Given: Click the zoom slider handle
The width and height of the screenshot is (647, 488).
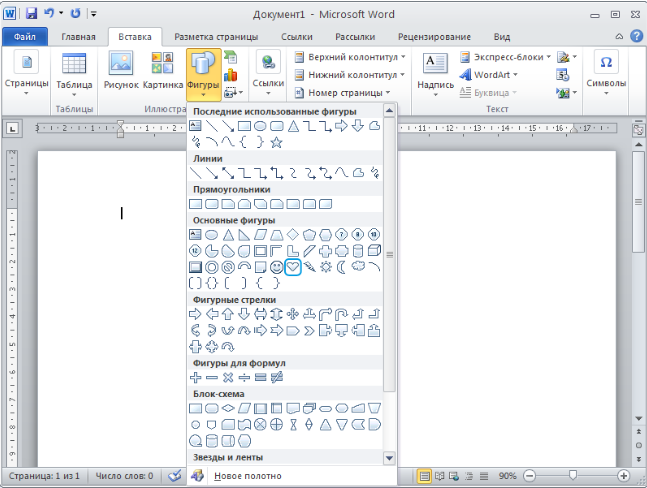Looking at the screenshot, I should (x=572, y=475).
